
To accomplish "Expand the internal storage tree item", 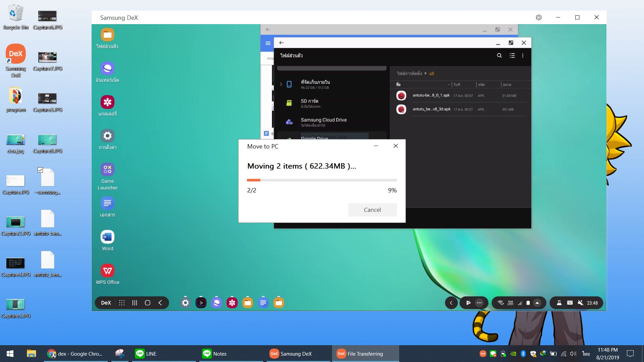I will (x=281, y=84).
